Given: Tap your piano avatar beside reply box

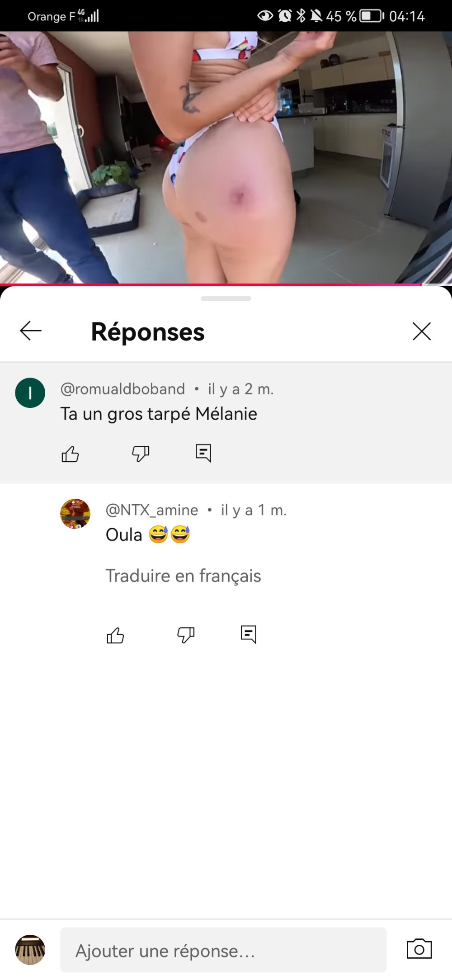Looking at the screenshot, I should click(30, 950).
